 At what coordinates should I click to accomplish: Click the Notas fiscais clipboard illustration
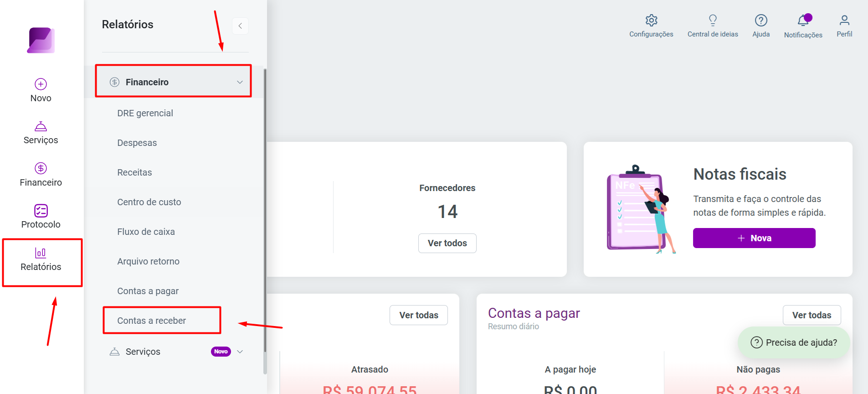[641, 209]
